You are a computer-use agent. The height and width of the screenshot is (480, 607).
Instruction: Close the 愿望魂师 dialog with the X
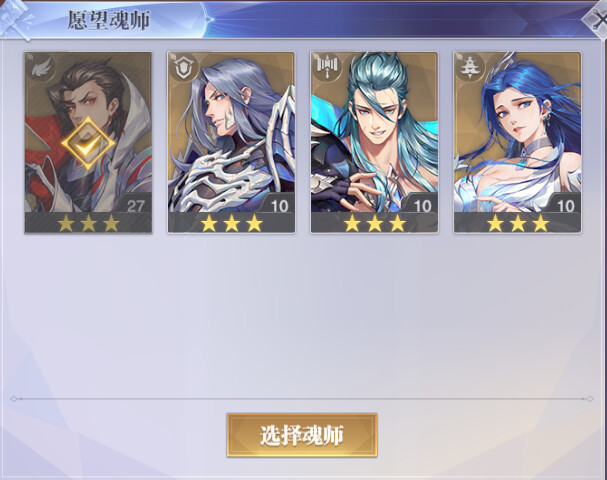(x=597, y=20)
